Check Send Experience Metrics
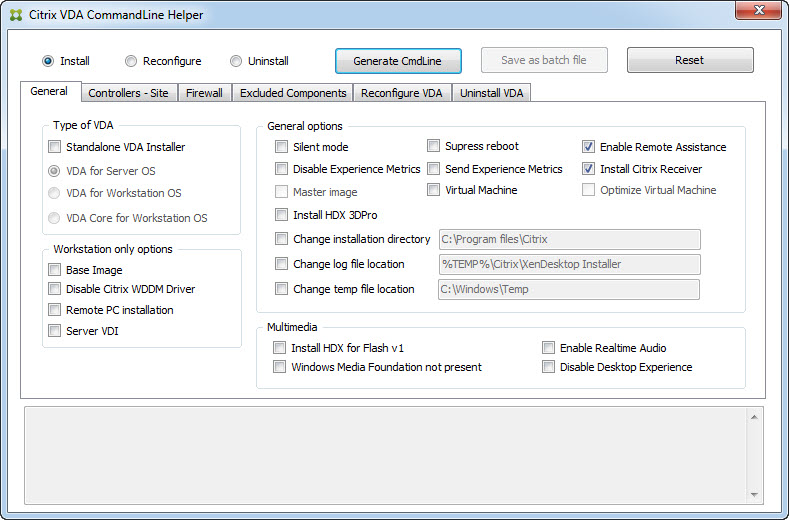Viewport: 789px width, 520px height. tap(433, 169)
